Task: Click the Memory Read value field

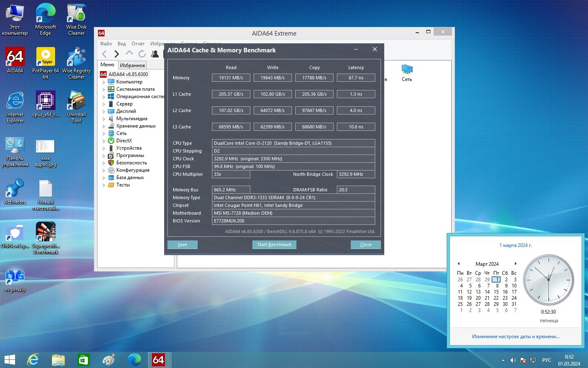Action: point(231,78)
